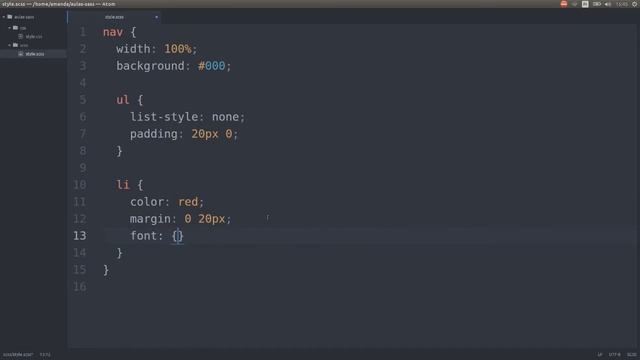This screenshot has width=640, height=360.
Task: Click the 'nav' selector on line 1
Action: click(113, 32)
